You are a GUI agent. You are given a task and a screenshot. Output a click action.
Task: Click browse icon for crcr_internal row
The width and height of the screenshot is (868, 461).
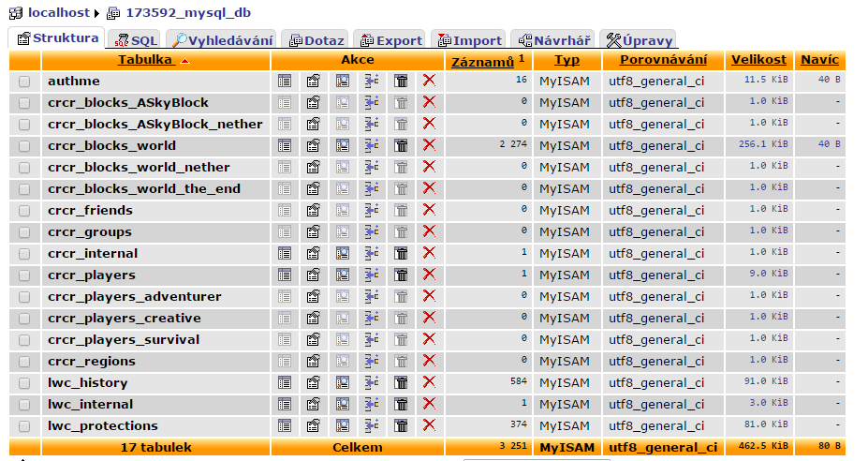(x=285, y=254)
